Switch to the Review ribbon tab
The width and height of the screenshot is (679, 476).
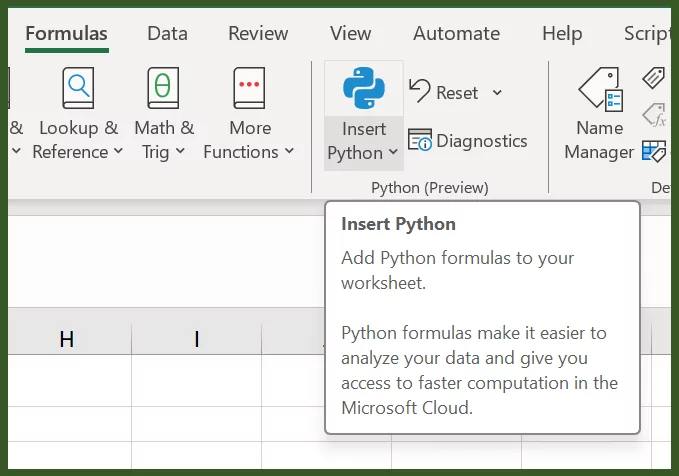click(258, 33)
